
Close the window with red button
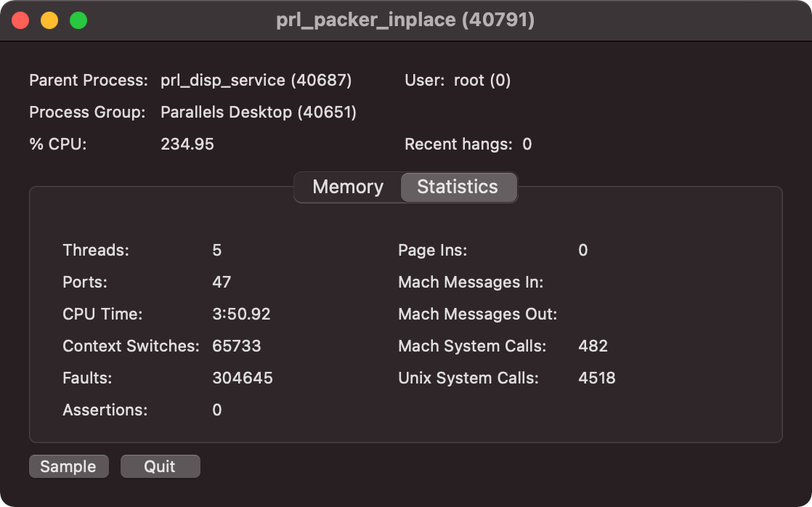[x=20, y=20]
